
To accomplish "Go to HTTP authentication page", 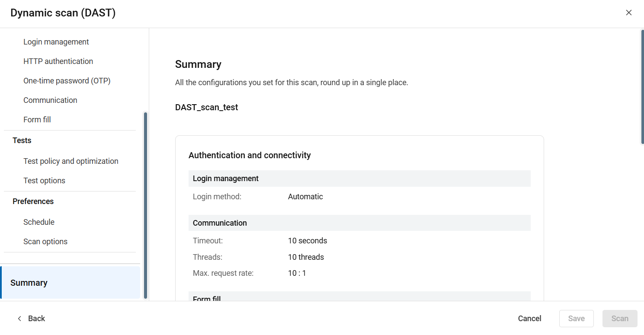I will [58, 61].
